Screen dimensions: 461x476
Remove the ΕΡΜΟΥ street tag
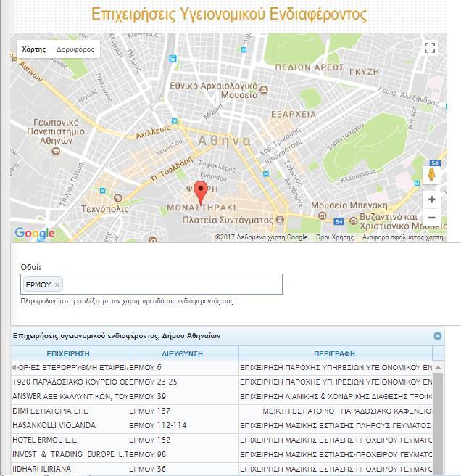[57, 284]
